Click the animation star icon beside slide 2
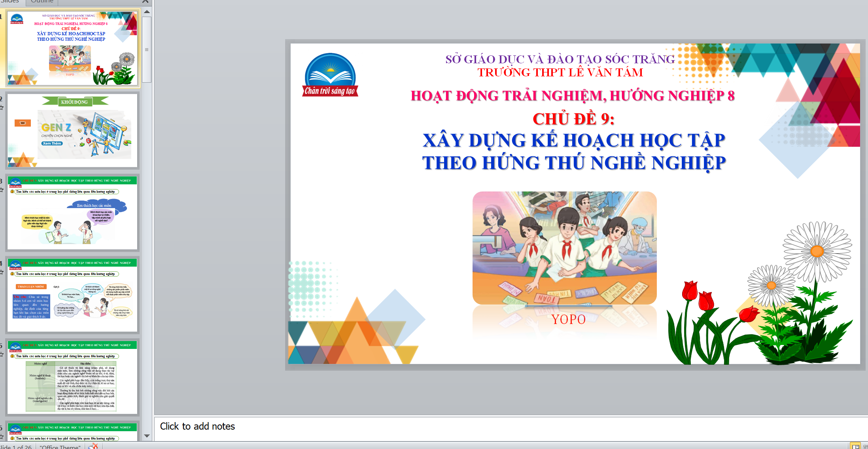Image resolution: width=868 pixels, height=449 pixels. (2, 108)
